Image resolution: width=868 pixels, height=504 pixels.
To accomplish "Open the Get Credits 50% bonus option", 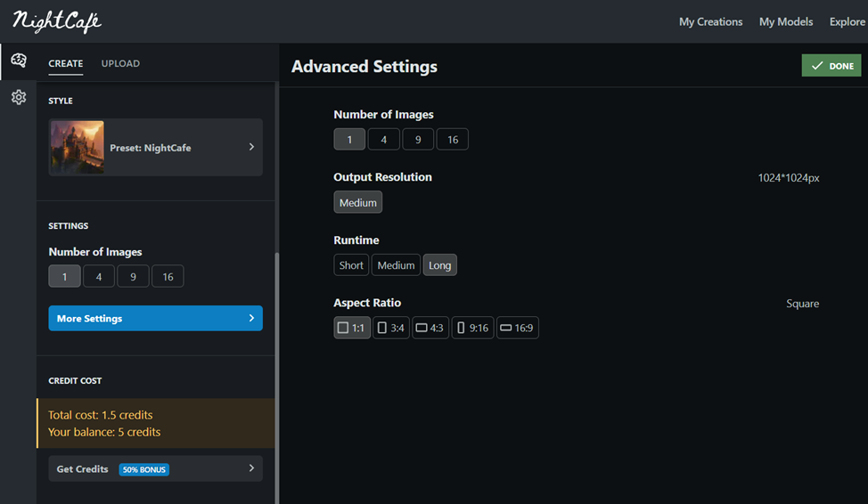I will [x=155, y=468].
